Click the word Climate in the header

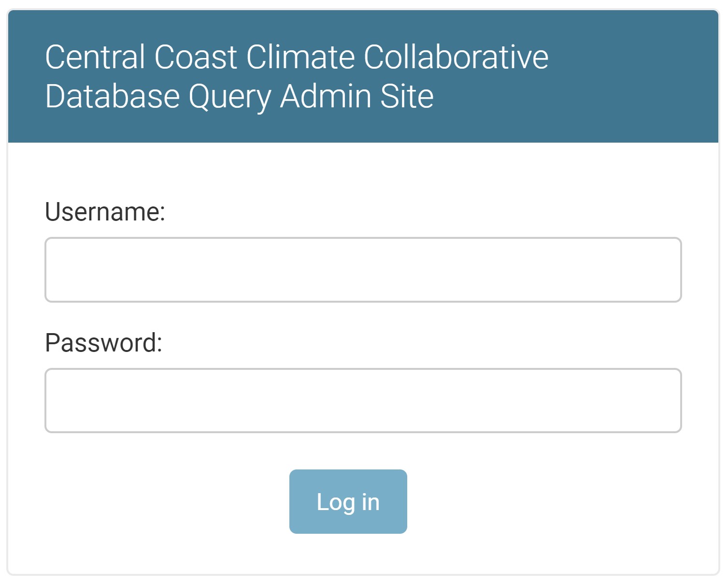point(300,57)
